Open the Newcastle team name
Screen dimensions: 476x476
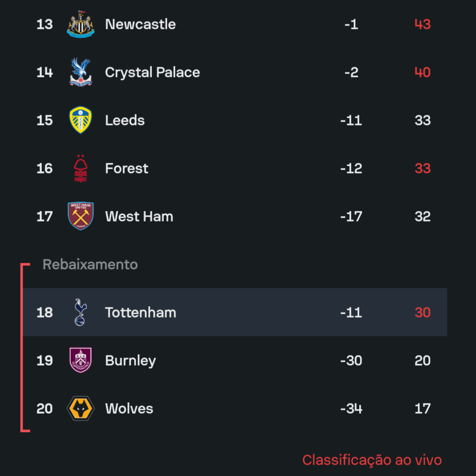[x=140, y=25]
